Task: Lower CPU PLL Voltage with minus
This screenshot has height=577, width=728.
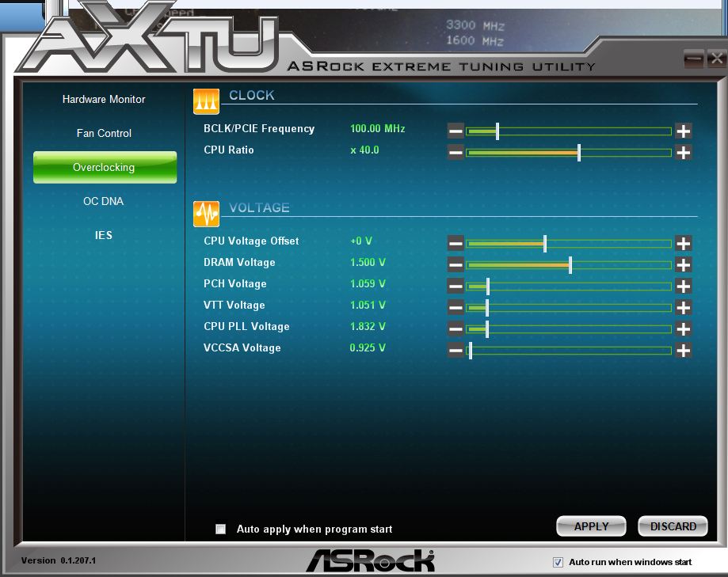Action: (x=455, y=328)
